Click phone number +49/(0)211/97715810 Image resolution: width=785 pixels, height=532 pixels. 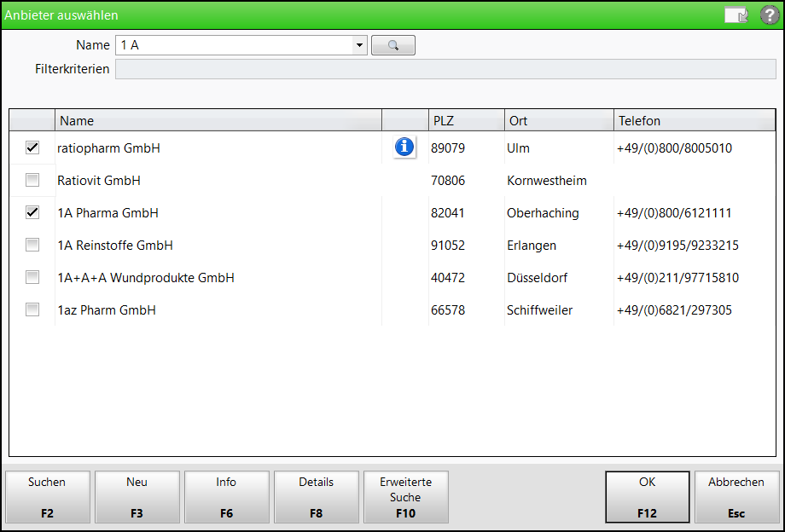677,279
